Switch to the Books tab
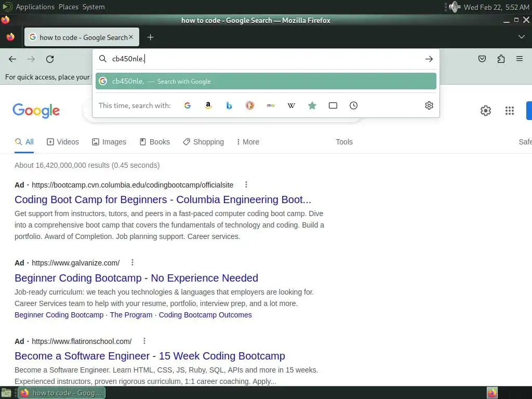 (x=155, y=142)
